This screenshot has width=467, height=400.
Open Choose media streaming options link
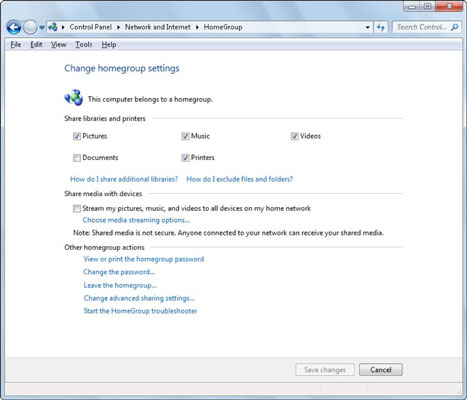click(x=136, y=220)
